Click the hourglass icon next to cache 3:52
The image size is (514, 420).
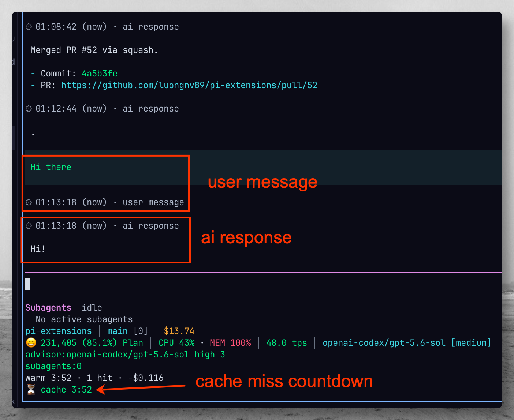coord(31,390)
